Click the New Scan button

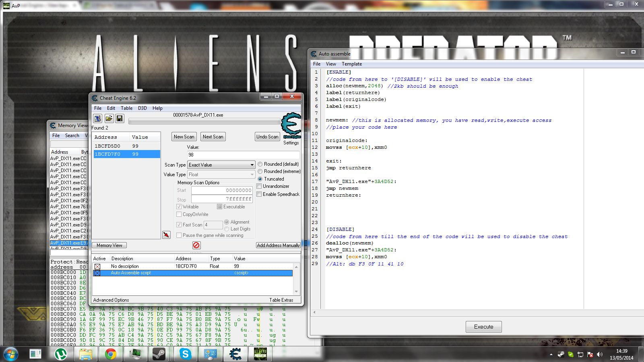pyautogui.click(x=184, y=137)
